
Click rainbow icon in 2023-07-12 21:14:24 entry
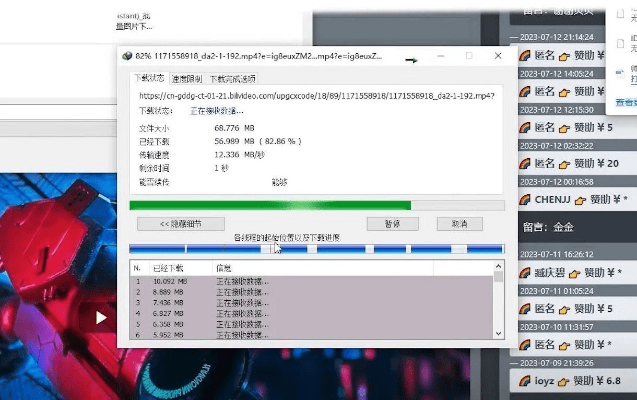point(525,55)
